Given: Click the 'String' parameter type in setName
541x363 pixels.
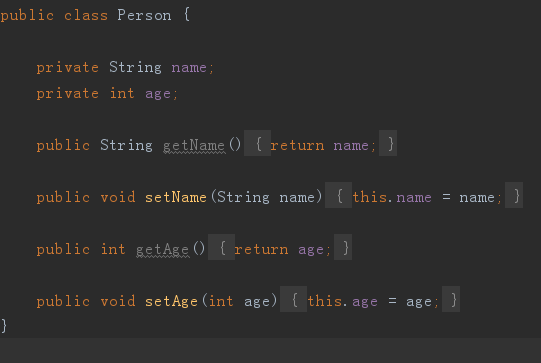Looking at the screenshot, I should [x=243, y=197].
